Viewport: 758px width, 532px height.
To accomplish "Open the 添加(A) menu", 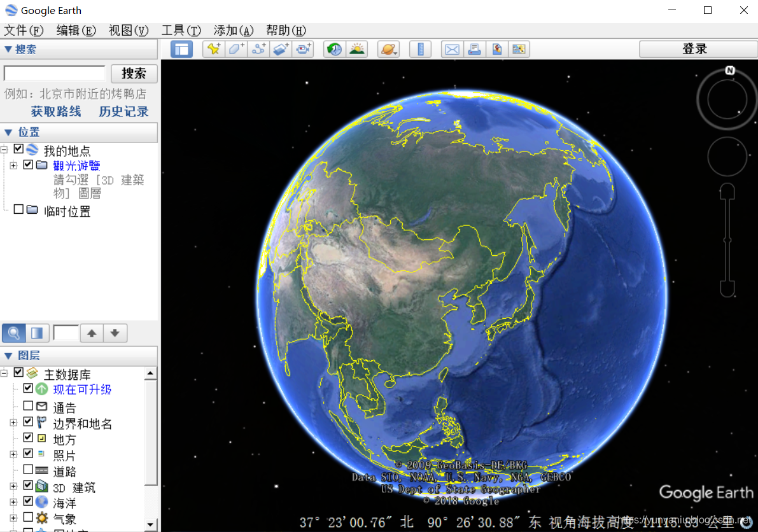I will [234, 31].
